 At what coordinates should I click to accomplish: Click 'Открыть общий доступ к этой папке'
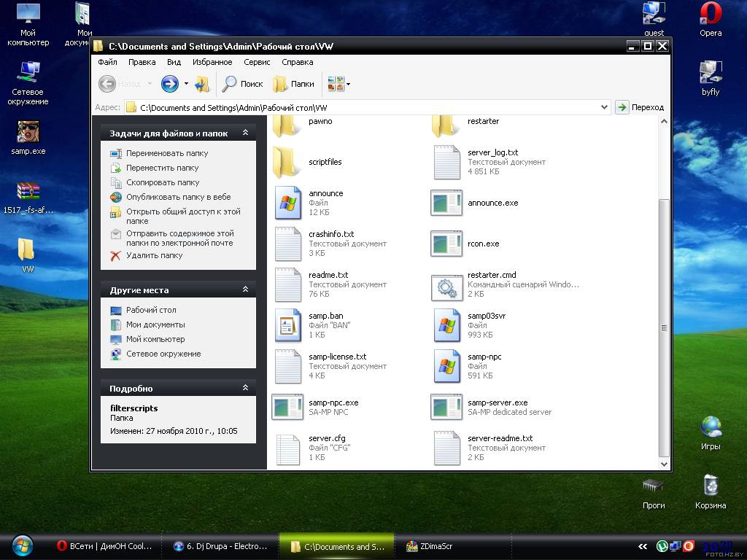pyautogui.click(x=183, y=216)
